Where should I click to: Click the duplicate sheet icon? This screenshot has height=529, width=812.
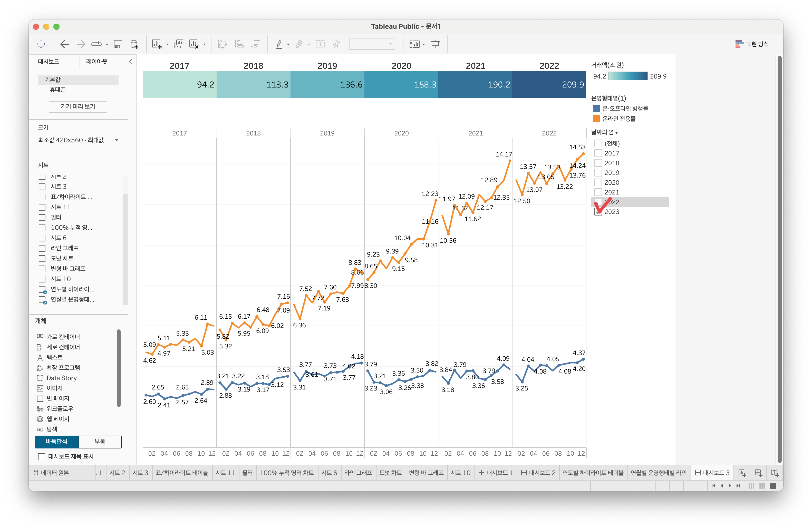tap(178, 44)
